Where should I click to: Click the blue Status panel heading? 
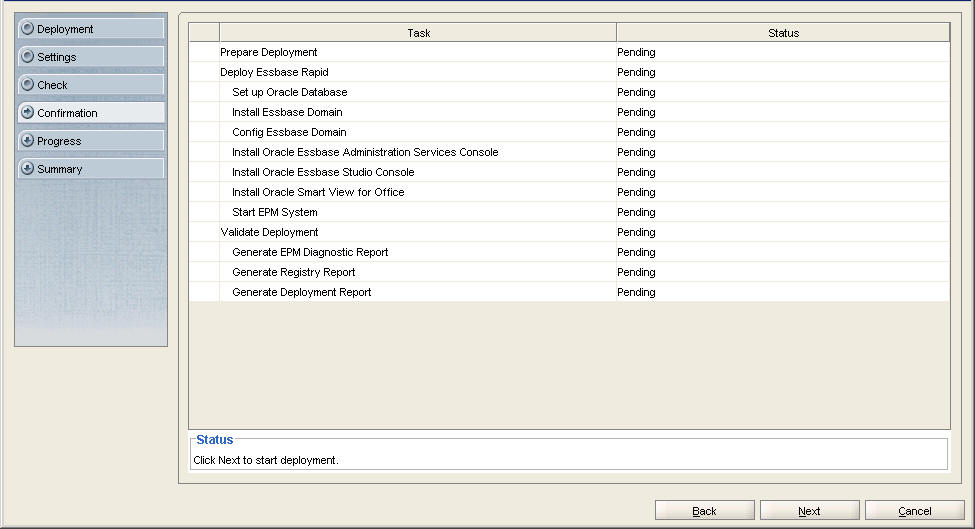(x=215, y=439)
